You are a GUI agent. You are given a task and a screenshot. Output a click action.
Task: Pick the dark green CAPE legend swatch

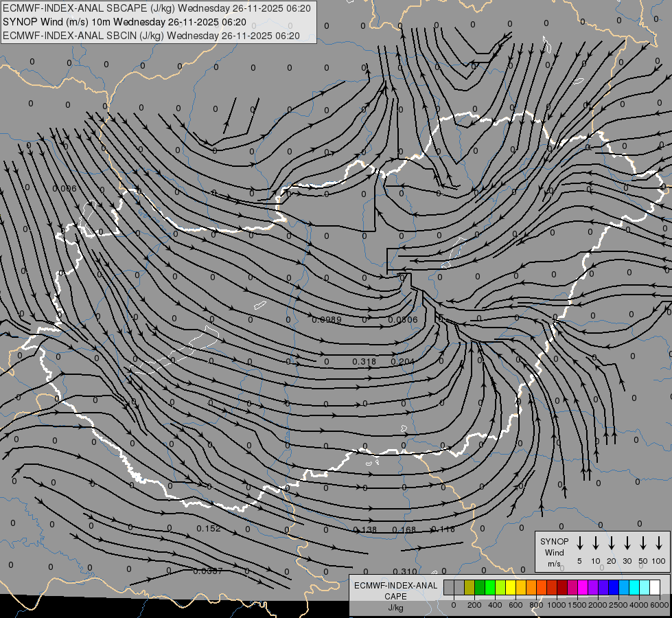point(480,587)
